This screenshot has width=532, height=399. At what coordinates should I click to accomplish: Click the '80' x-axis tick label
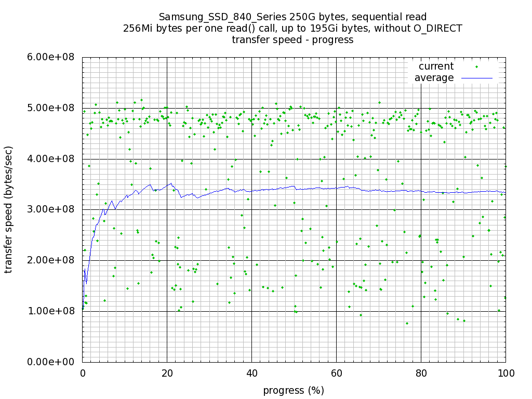click(421, 374)
